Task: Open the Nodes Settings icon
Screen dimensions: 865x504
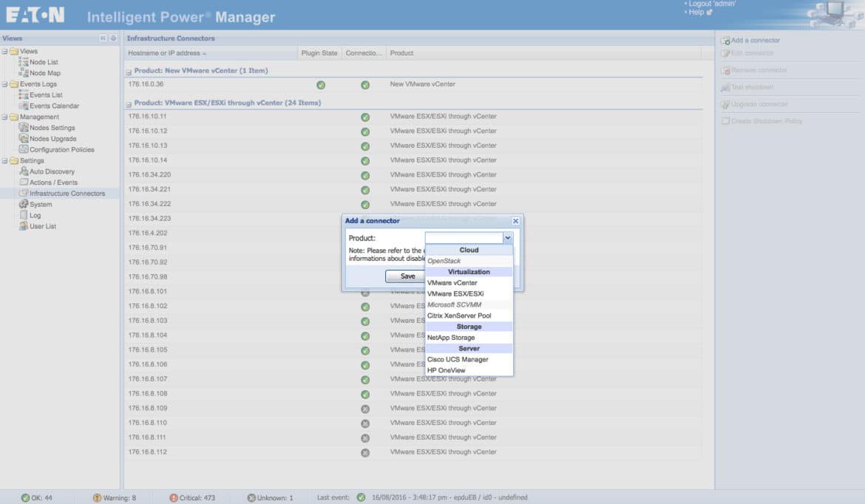Action: tap(23, 127)
